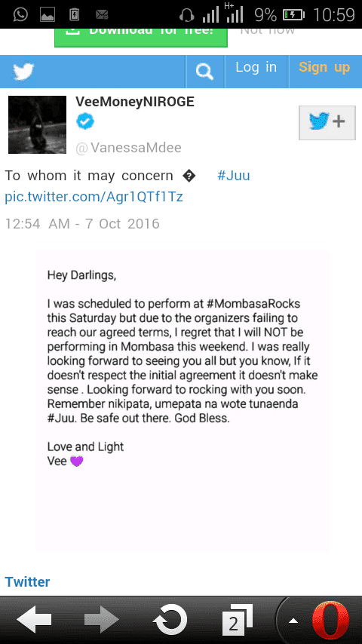
Task: Tap the Download for free button
Action: click(x=141, y=38)
